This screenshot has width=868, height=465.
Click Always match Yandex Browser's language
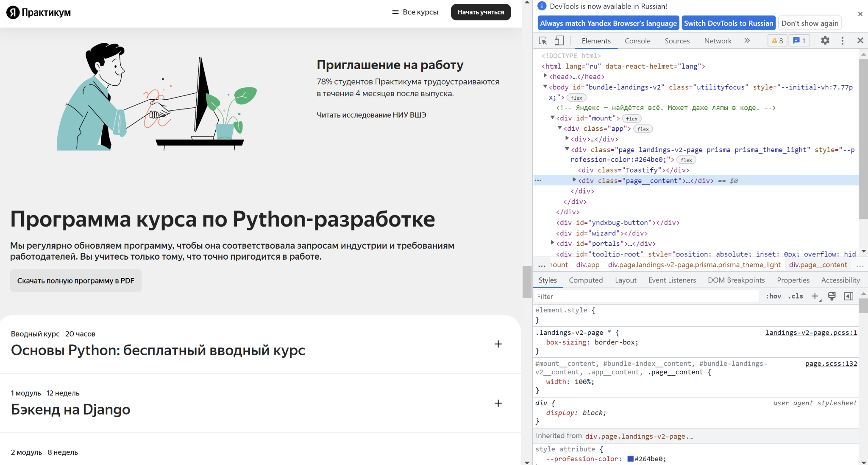[x=608, y=23]
